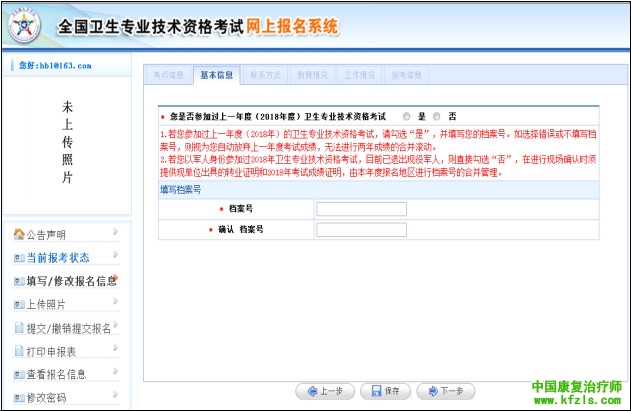Click the 档案号 input field

(361, 209)
